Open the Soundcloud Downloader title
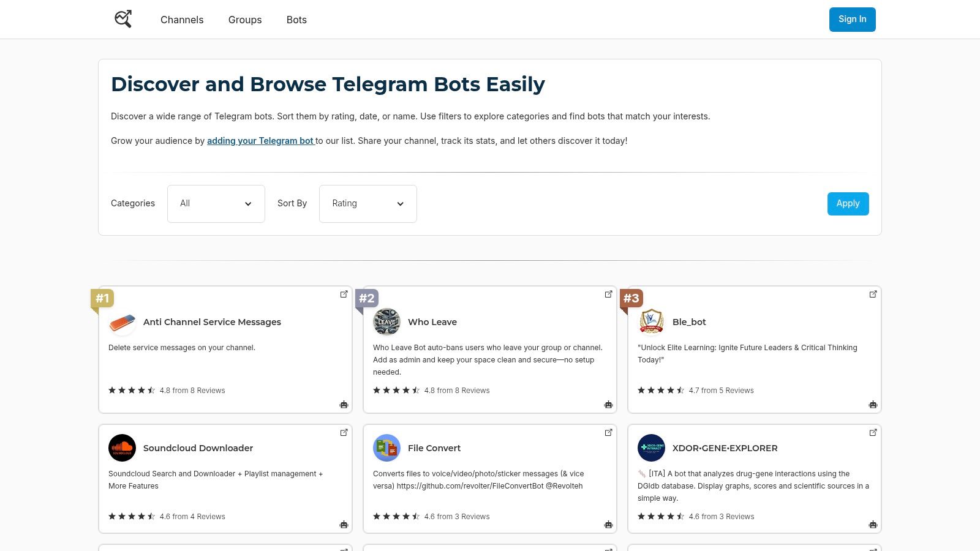 pyautogui.click(x=198, y=448)
